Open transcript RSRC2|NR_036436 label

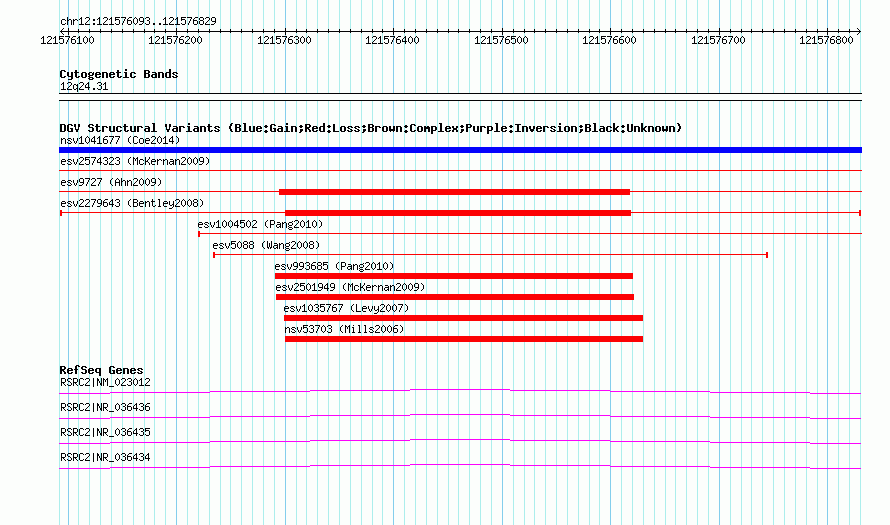(x=105, y=408)
